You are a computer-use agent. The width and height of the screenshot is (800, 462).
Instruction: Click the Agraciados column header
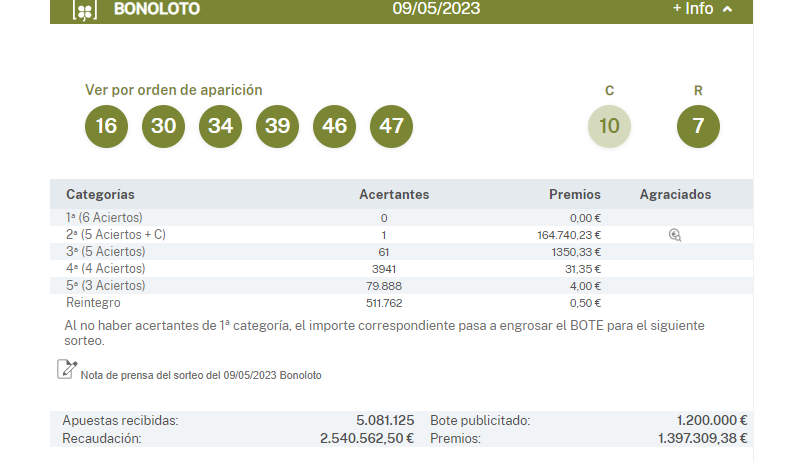676,194
